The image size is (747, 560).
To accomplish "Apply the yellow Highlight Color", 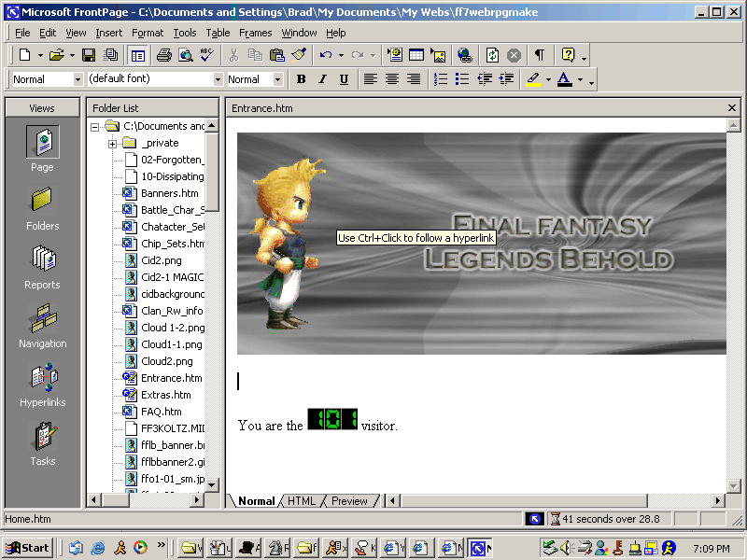I will tap(533, 79).
